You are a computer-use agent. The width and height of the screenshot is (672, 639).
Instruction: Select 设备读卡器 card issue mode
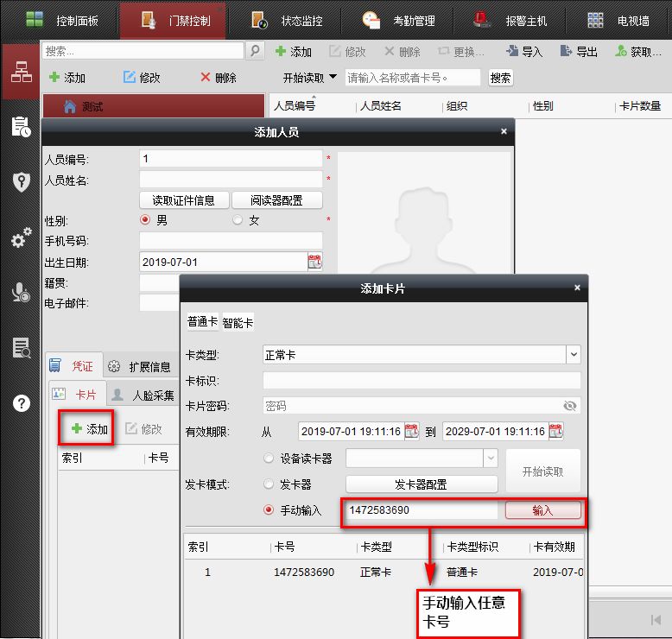click(269, 459)
